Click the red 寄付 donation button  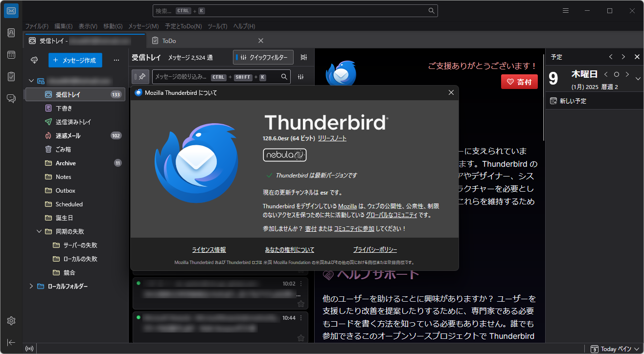(519, 82)
